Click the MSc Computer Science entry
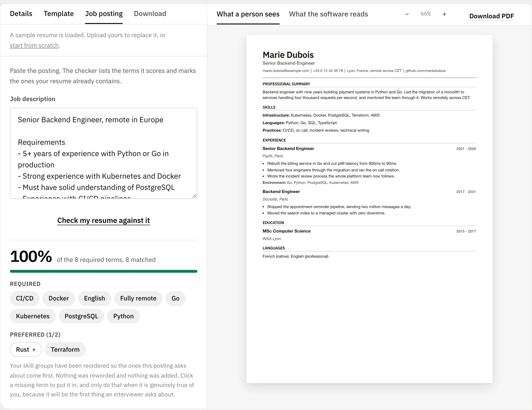 pyautogui.click(x=286, y=231)
